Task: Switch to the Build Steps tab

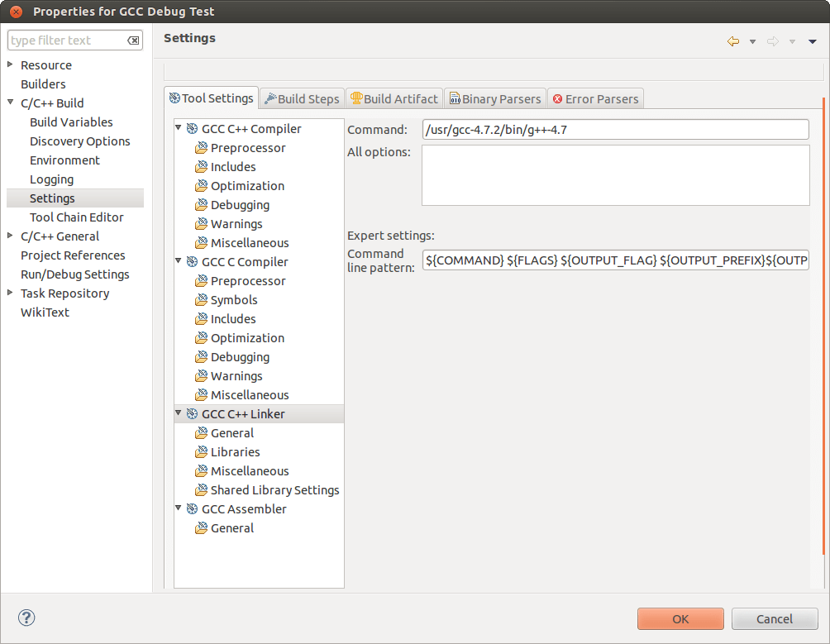Action: [x=303, y=99]
